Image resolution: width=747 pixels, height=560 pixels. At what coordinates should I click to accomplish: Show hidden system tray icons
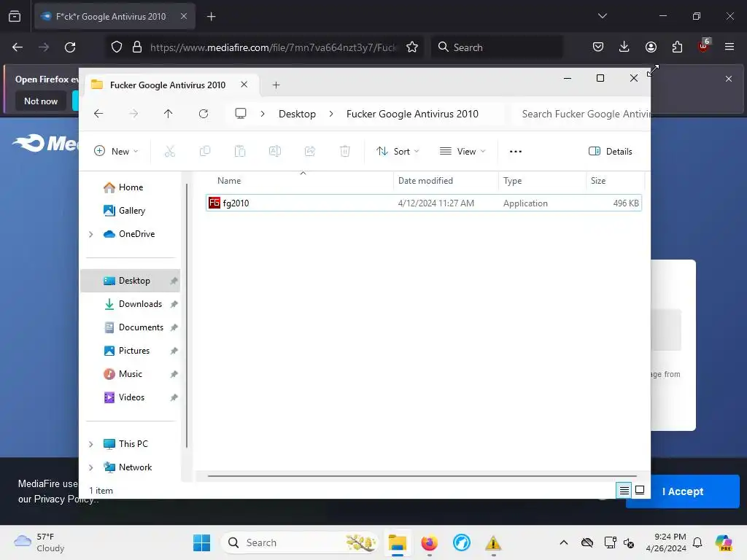564,542
